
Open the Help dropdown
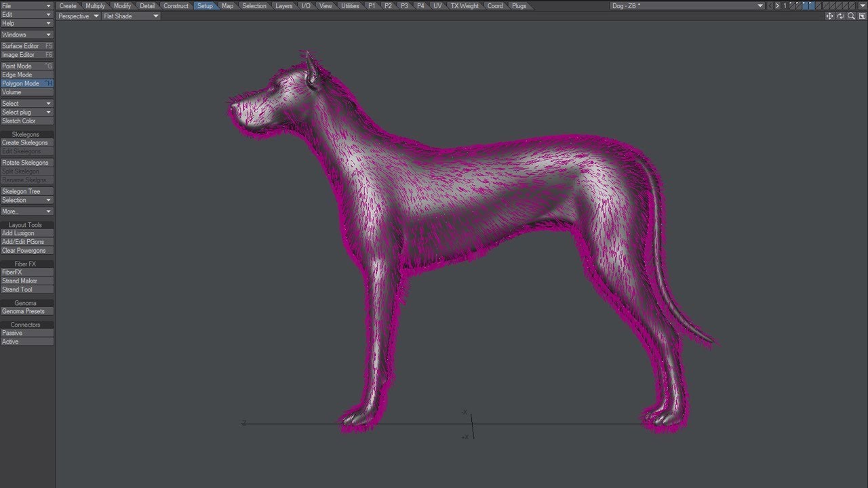point(27,23)
